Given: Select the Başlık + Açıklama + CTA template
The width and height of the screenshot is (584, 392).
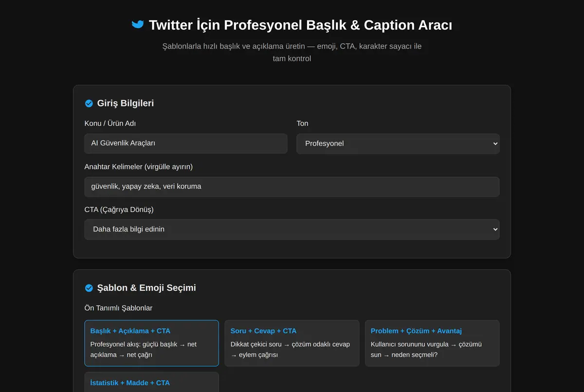Looking at the screenshot, I should tap(151, 343).
